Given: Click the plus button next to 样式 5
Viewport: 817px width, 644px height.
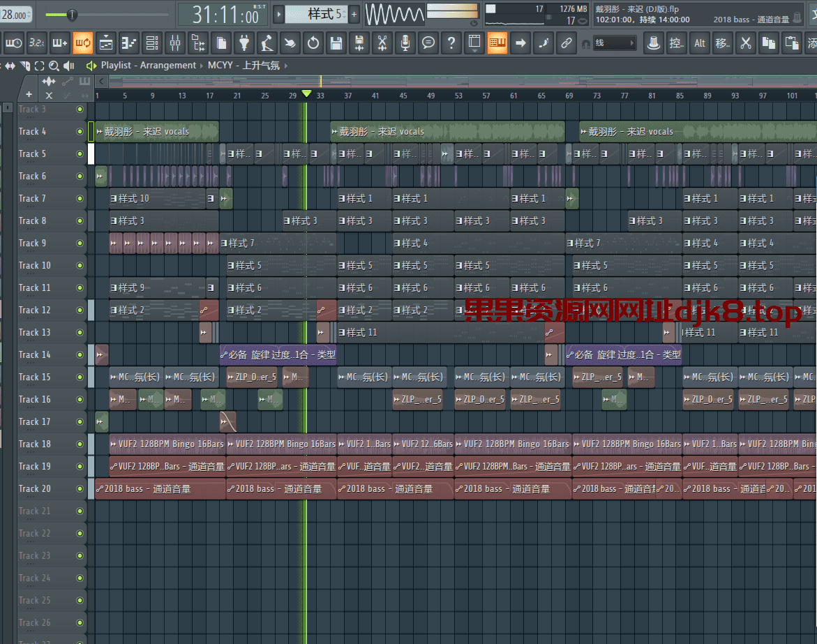Looking at the screenshot, I should pos(354,14).
